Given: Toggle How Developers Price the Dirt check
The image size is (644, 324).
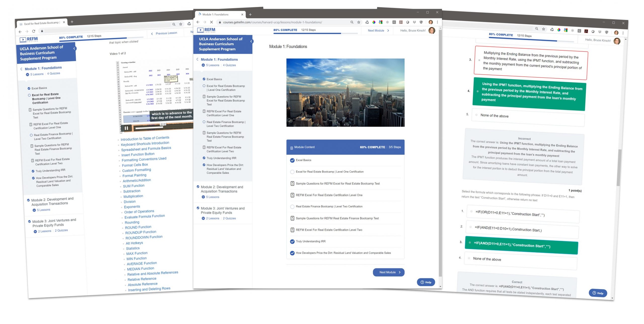Looking at the screenshot, I should pos(292,253).
